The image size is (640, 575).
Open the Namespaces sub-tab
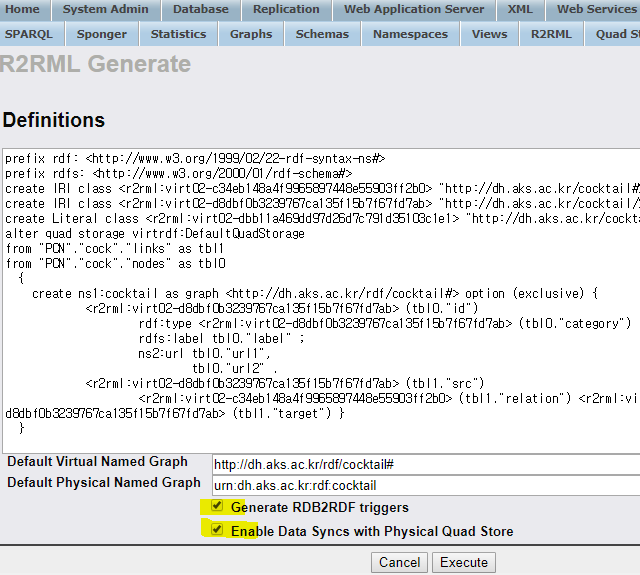pyautogui.click(x=410, y=34)
